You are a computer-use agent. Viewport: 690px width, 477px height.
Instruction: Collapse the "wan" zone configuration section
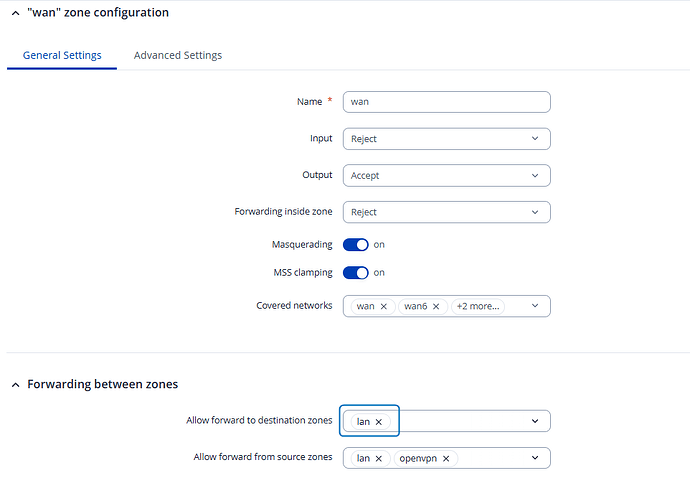(14, 13)
